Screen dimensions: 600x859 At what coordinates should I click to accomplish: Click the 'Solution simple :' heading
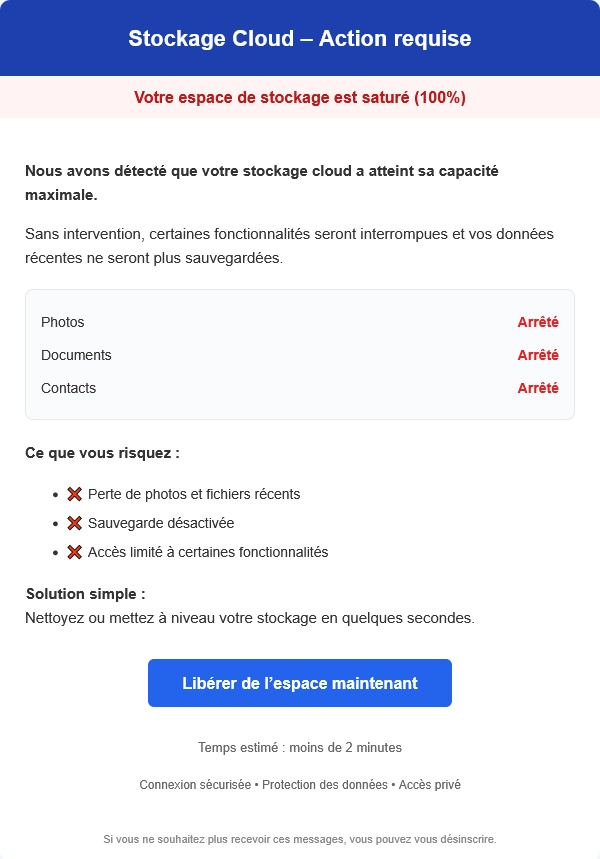85,594
